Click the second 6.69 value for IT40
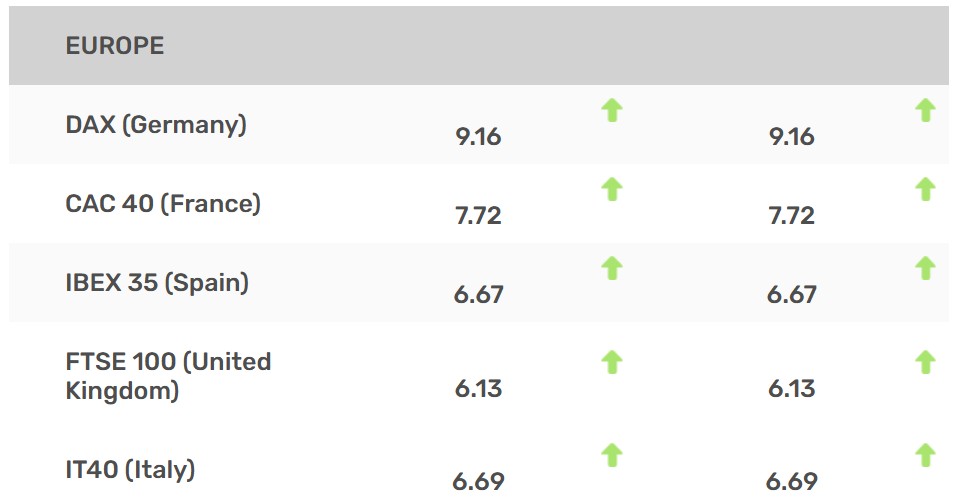 [792, 481]
